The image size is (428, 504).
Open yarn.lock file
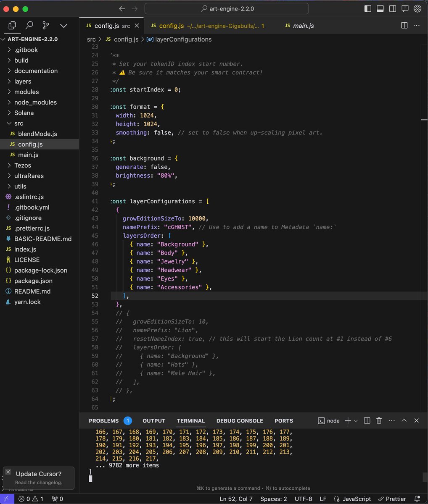[40, 302]
